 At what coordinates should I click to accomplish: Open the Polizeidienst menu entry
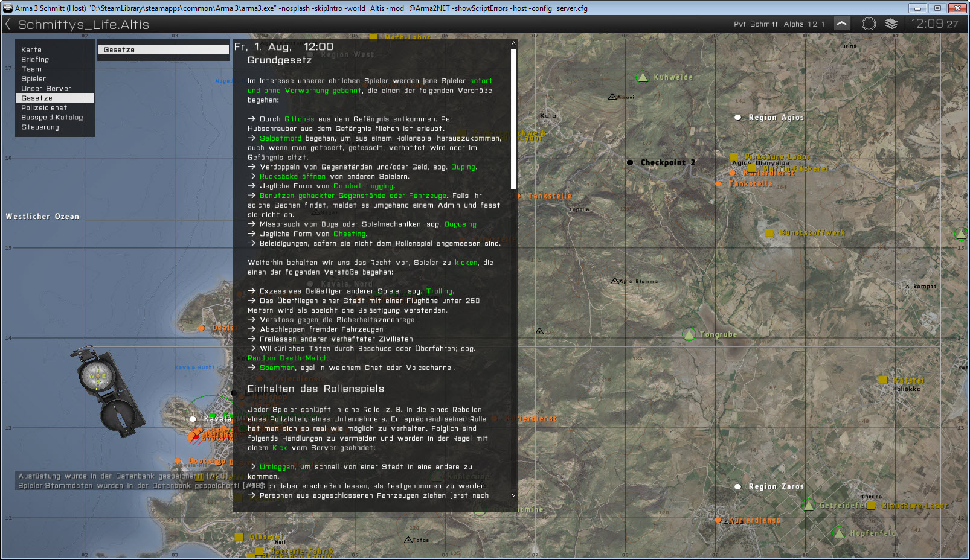pos(44,108)
